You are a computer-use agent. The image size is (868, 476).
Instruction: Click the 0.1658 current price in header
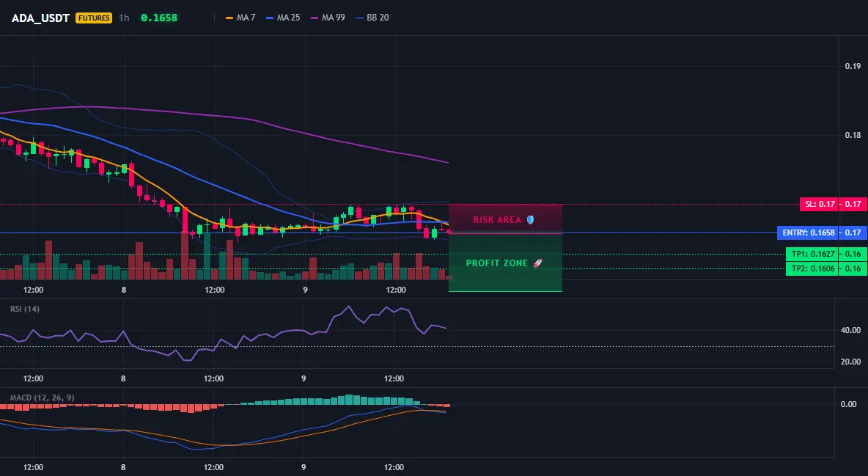click(x=159, y=18)
